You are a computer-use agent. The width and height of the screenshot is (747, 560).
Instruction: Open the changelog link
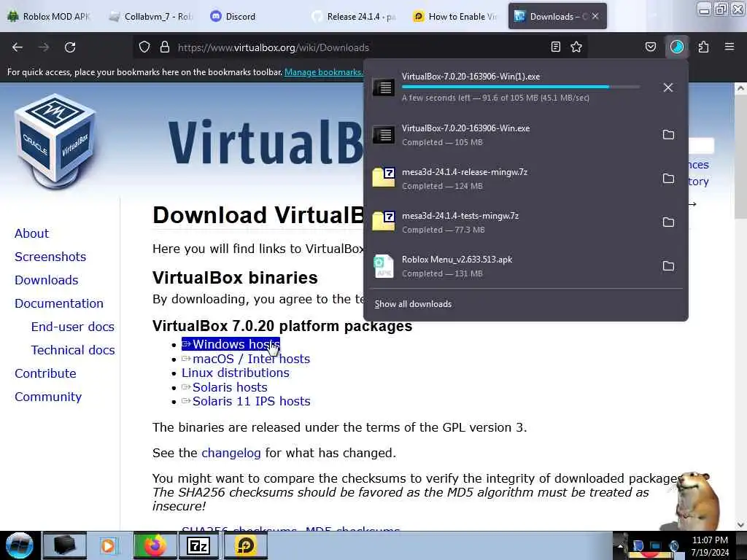[231, 453]
